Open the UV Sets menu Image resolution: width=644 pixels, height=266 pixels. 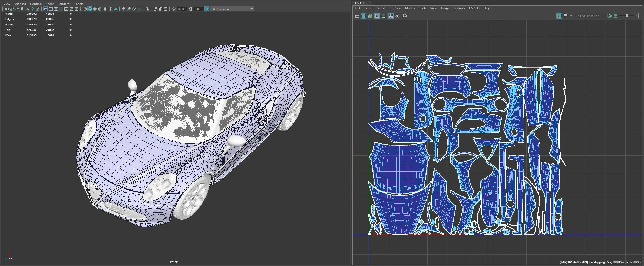click(474, 8)
